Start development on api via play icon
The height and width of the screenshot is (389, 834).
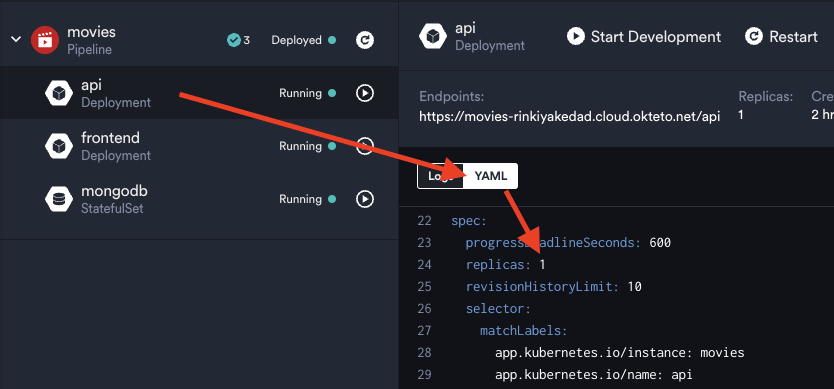point(365,93)
